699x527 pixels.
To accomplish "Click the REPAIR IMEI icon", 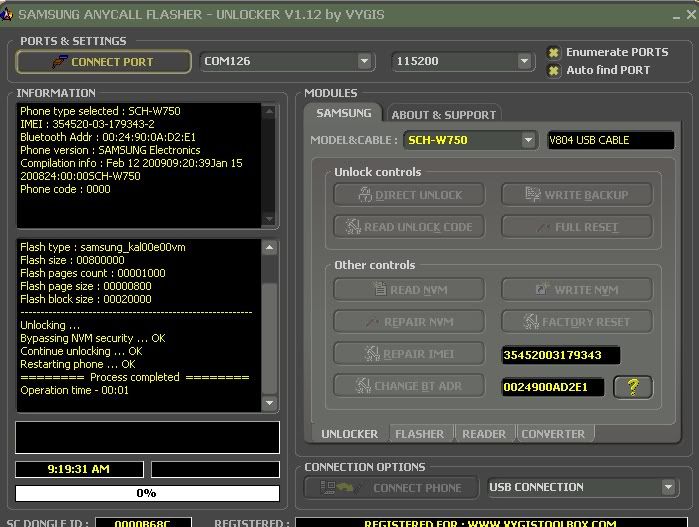I will (x=372, y=354).
